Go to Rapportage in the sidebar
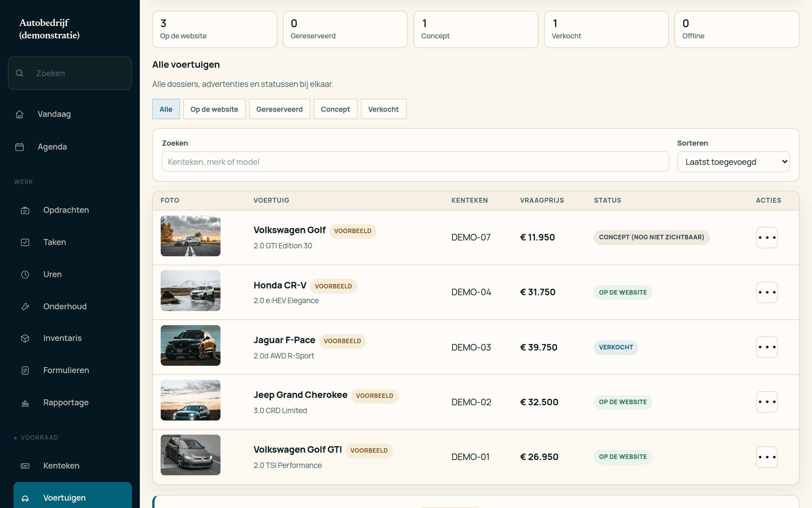The width and height of the screenshot is (812, 508). point(72,402)
